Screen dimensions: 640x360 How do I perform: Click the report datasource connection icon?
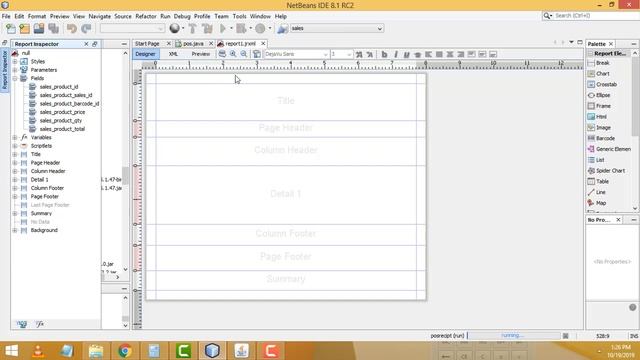(x=282, y=29)
